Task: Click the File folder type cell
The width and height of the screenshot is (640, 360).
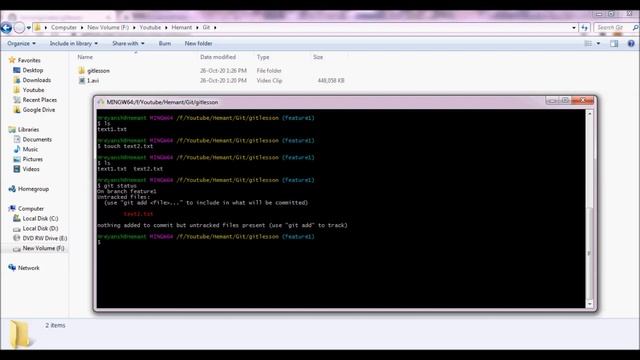Action: click(269, 71)
